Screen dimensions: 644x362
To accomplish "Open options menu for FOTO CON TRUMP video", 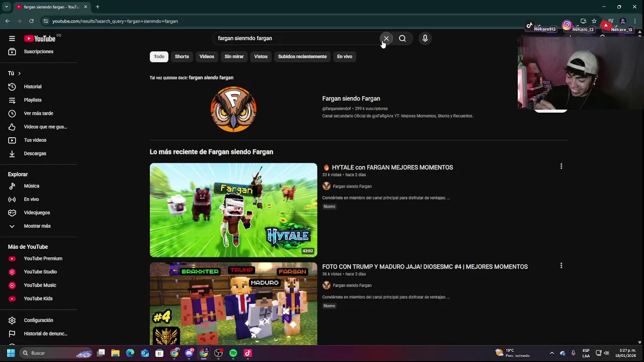I will 561,265.
